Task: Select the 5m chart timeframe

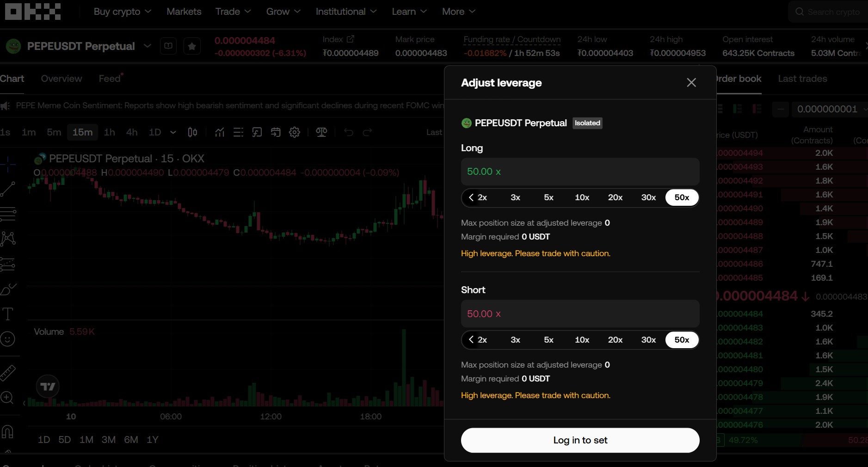Action: tap(54, 132)
